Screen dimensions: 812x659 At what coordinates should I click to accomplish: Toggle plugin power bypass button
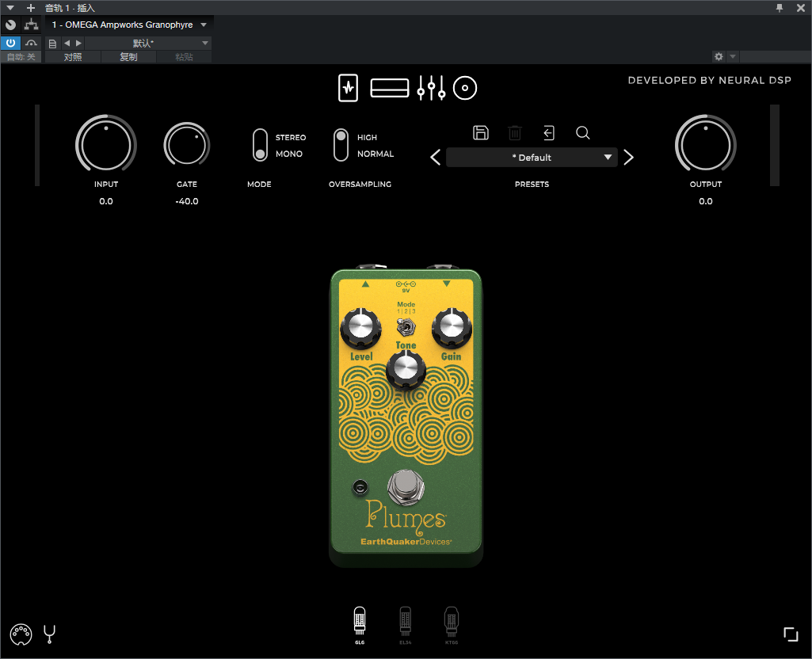10,43
